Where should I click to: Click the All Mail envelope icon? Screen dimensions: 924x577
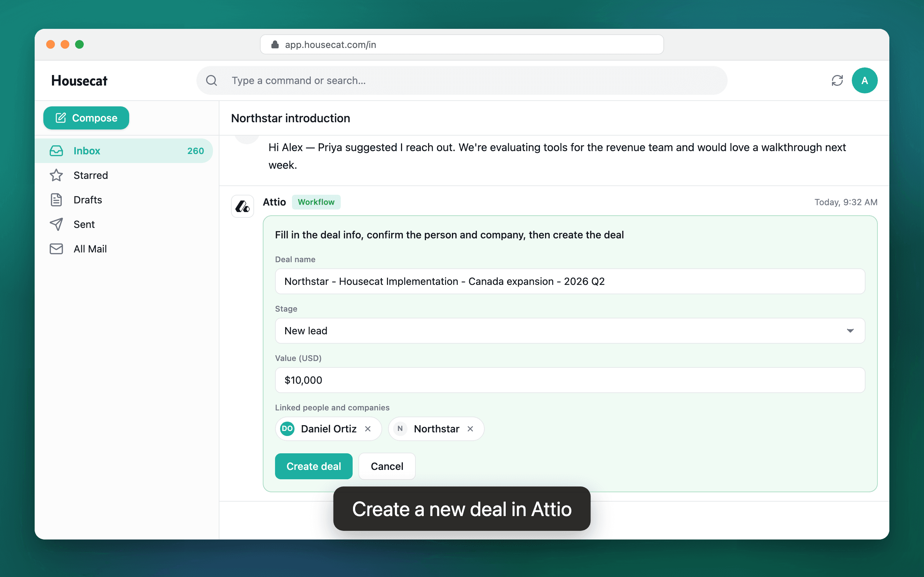(56, 249)
